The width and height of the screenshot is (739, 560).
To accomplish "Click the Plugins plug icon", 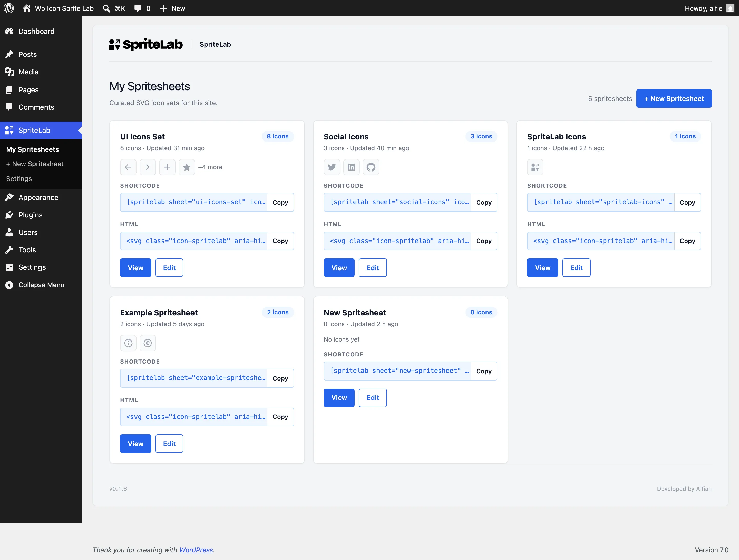I will pos(9,215).
